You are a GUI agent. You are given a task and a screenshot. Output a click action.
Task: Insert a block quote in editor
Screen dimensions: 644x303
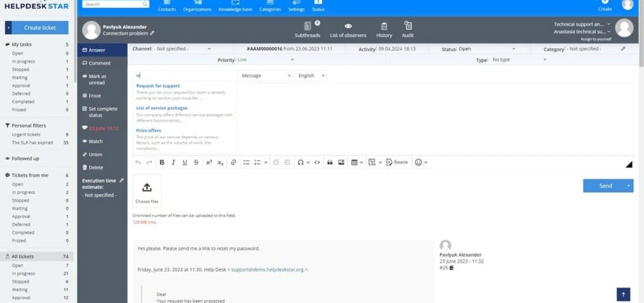330,163
